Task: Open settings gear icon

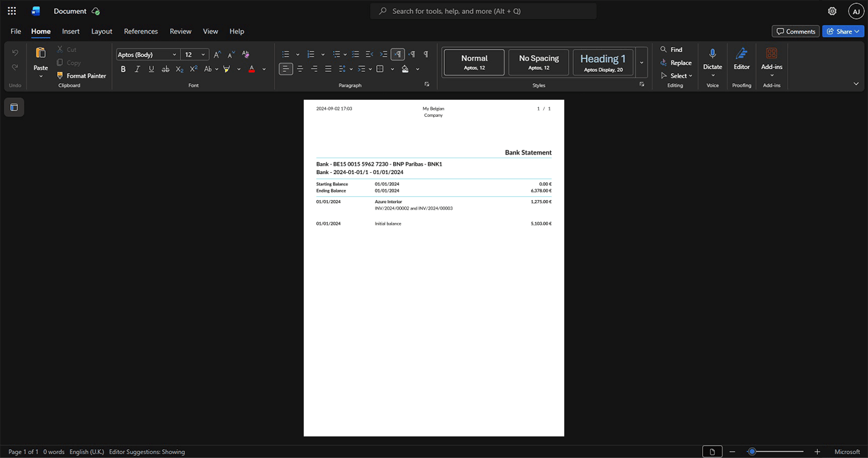Action: (x=832, y=11)
